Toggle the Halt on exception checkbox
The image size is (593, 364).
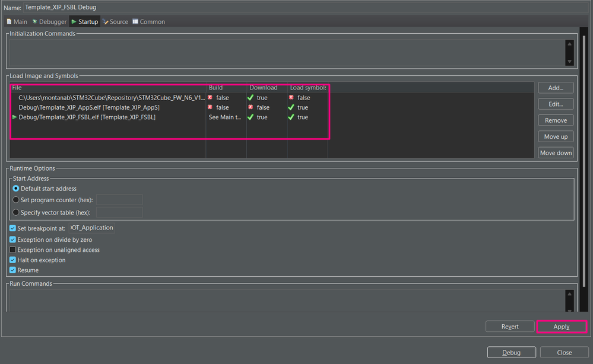(x=12, y=260)
